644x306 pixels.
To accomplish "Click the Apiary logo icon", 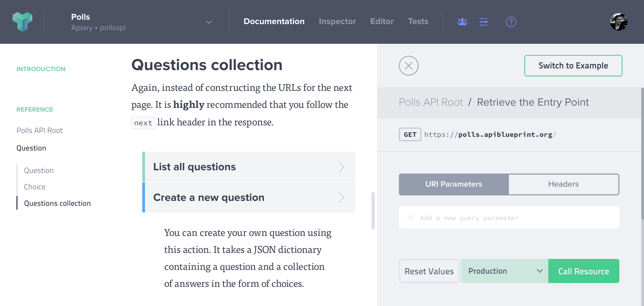I will pyautogui.click(x=23, y=22).
